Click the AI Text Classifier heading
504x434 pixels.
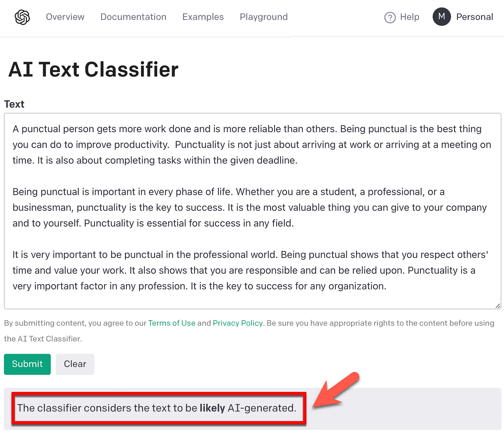[93, 70]
